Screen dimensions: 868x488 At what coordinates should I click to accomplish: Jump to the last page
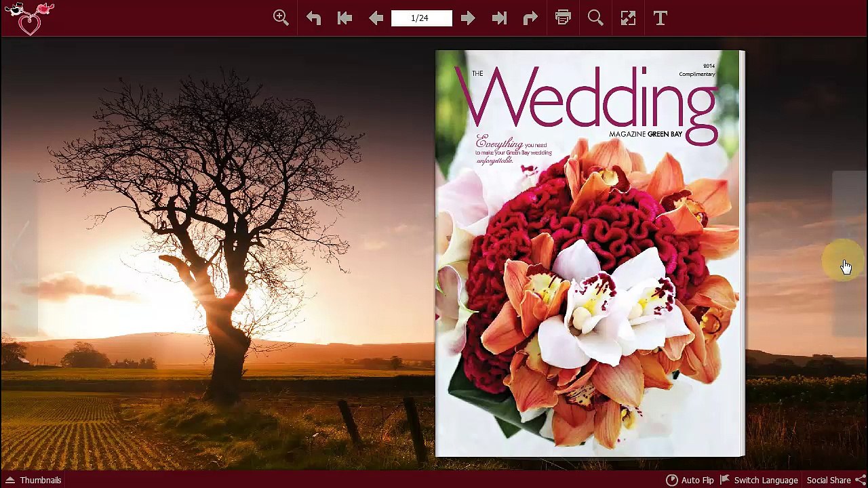499,18
